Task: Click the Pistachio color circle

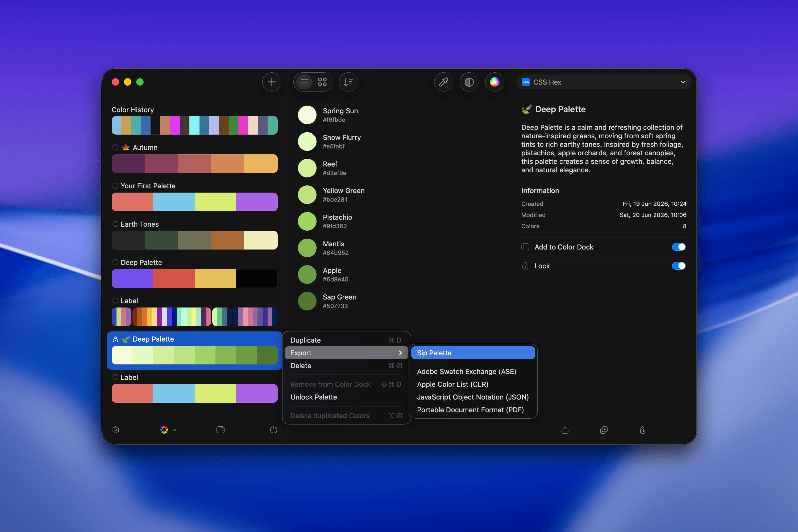Action: (307, 221)
